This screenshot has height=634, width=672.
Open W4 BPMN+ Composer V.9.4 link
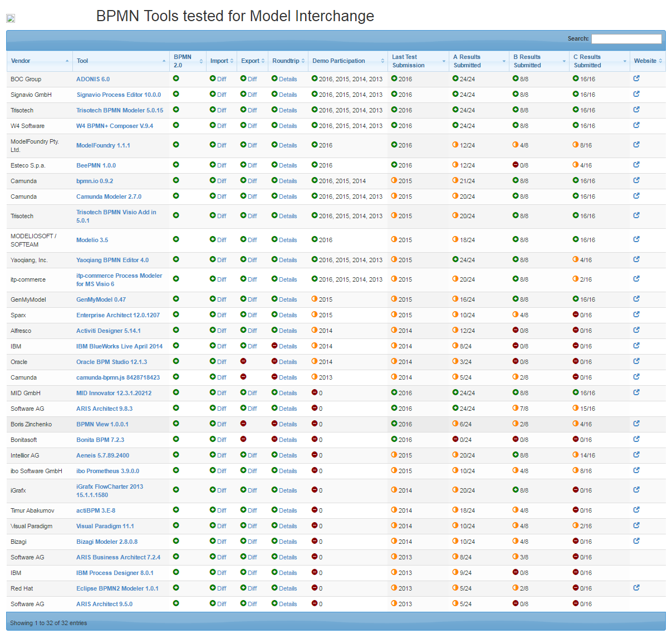coord(115,126)
